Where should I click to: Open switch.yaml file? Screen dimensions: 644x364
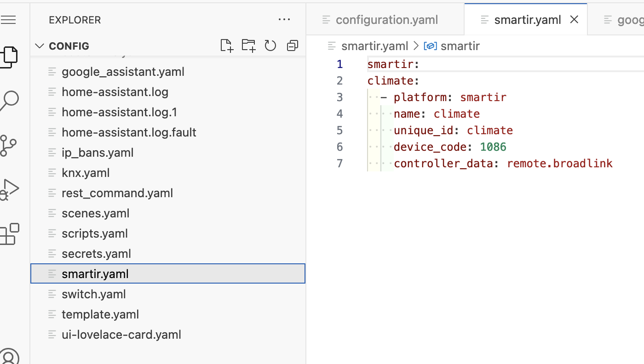(168, 294)
